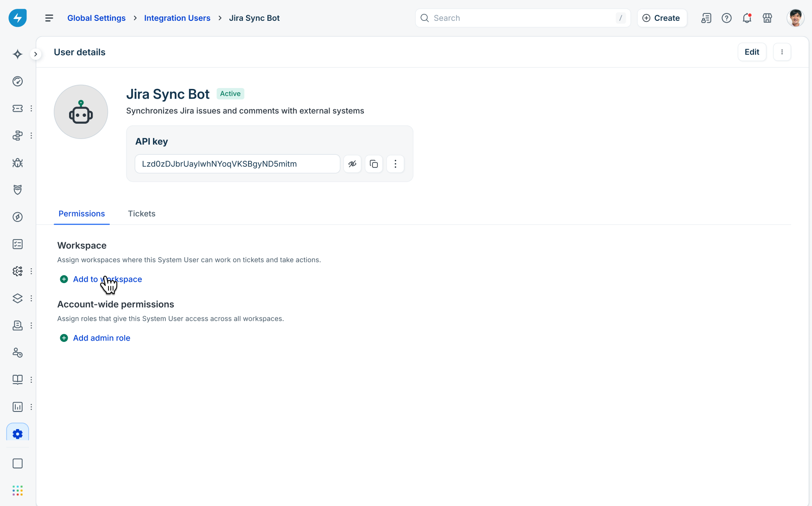
Task: Open more options next to Edit button
Action: [782, 52]
